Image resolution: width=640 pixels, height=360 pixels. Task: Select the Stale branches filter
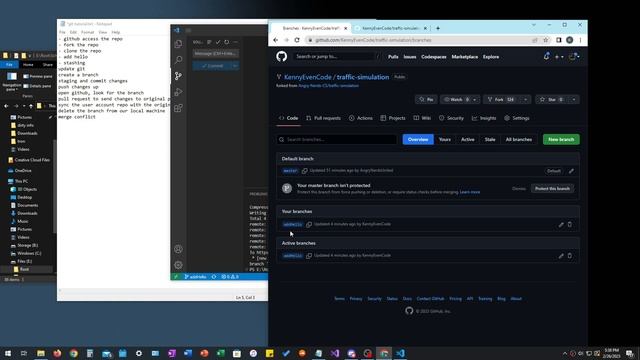(490, 140)
